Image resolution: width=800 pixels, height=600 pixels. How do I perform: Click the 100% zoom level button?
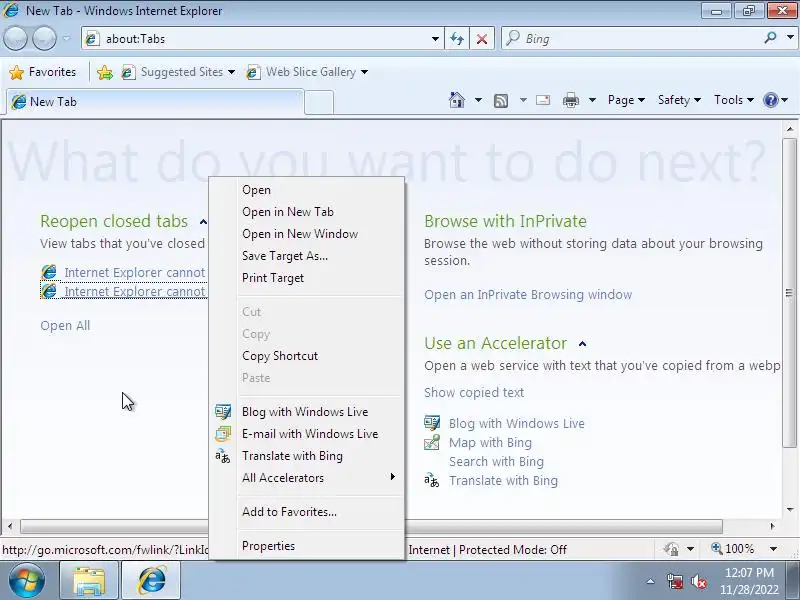(733, 549)
